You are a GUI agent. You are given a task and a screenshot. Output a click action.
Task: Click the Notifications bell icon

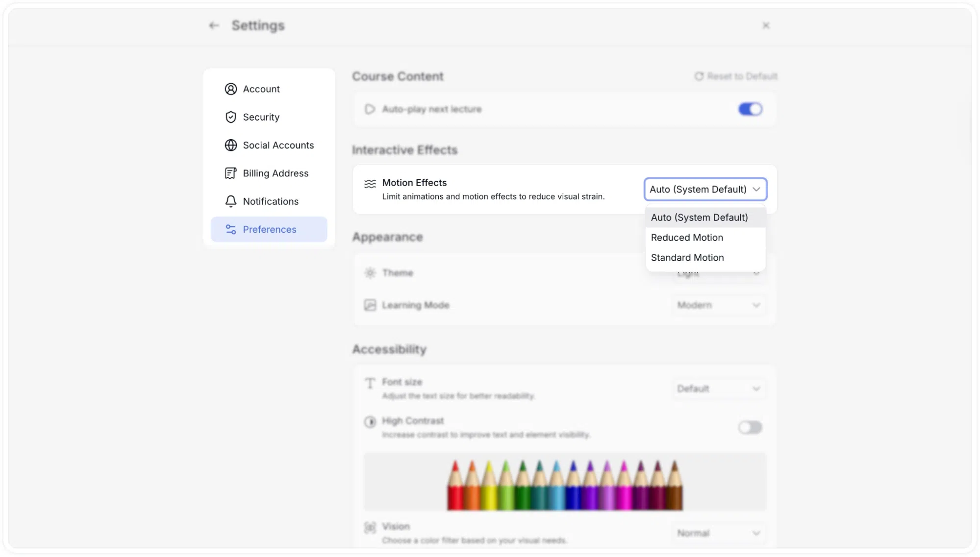231,201
